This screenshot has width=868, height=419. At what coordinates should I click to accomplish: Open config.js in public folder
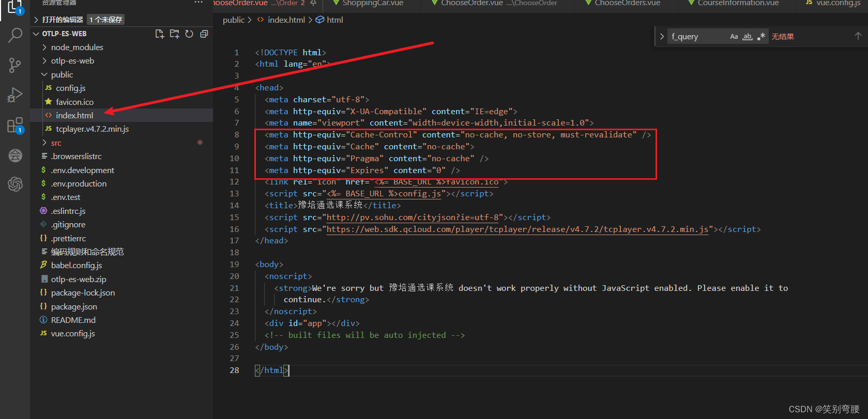[121, 88]
